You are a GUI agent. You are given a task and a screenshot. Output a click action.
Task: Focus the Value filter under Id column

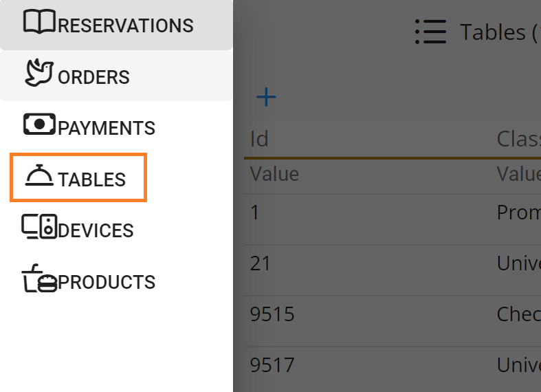[x=274, y=174]
